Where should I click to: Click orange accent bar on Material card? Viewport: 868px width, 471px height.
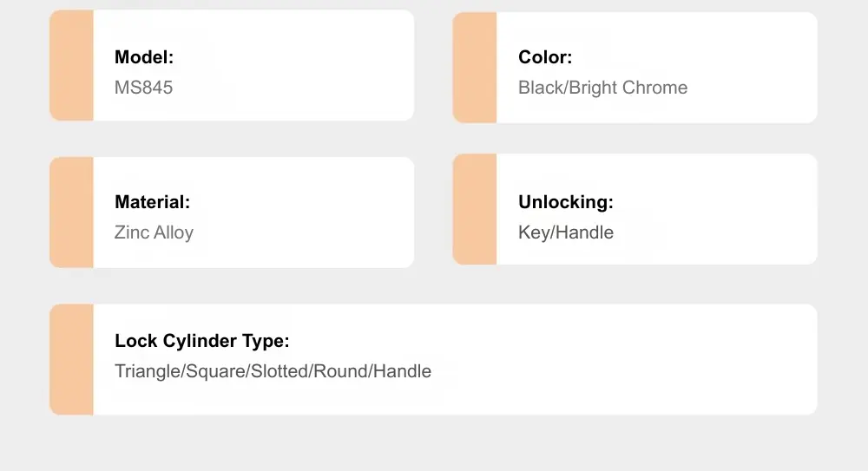(x=71, y=213)
